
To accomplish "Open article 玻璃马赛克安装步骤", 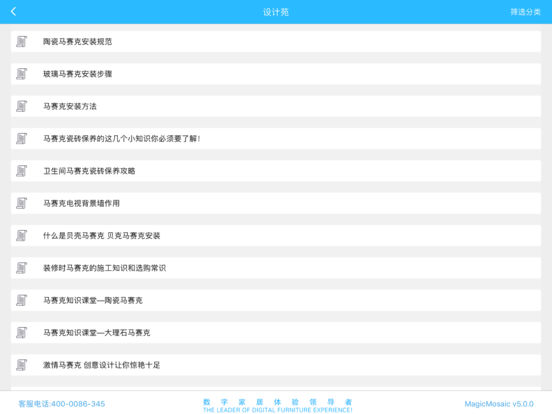I will (x=276, y=74).
